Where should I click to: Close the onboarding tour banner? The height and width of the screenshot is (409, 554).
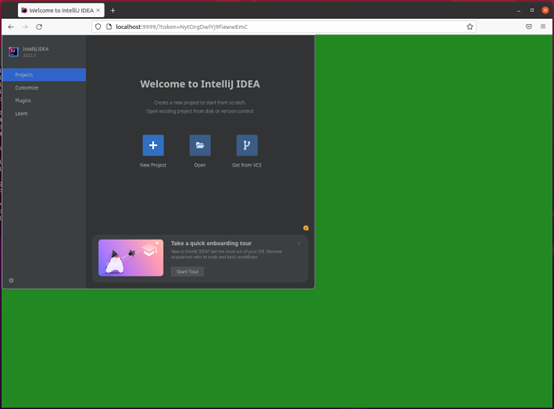[x=299, y=243]
